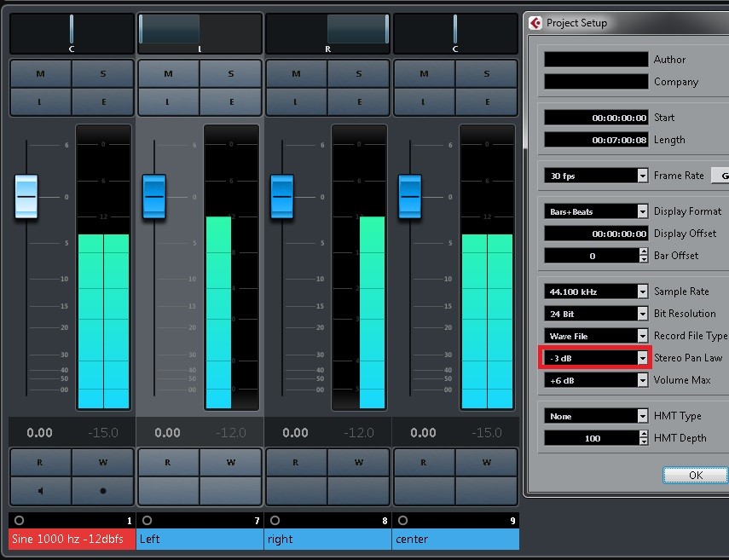Enable Write automation on right channel
This screenshot has width=729, height=560.
[x=358, y=463]
